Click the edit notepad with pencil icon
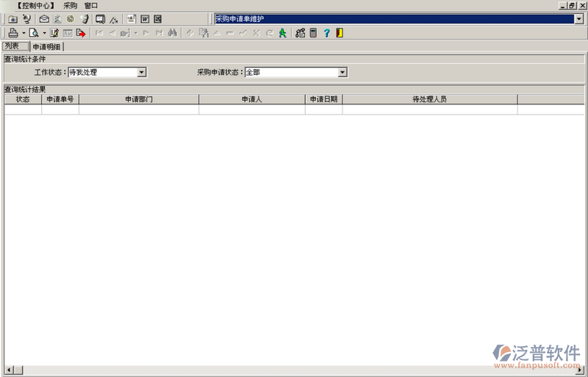Screen dimensions: 588x377 point(54,33)
